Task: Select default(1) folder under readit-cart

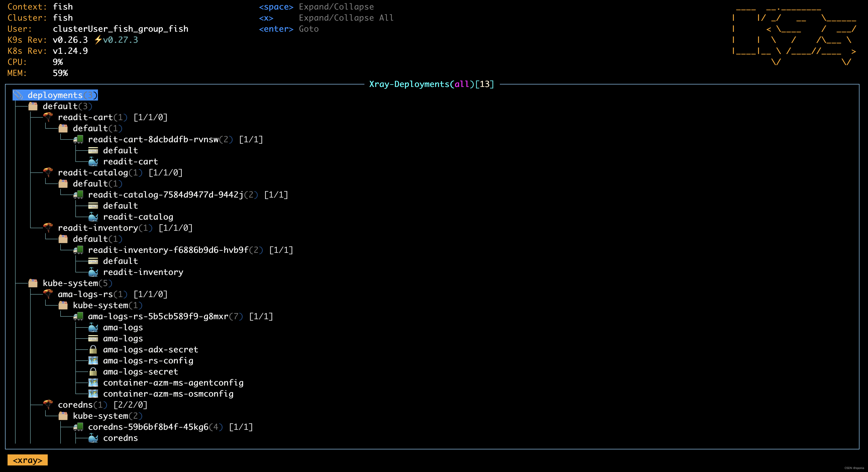Action: tap(90, 128)
